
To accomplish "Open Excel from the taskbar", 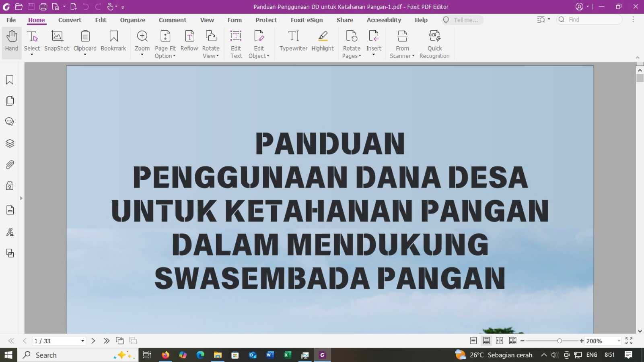I will pyautogui.click(x=287, y=355).
